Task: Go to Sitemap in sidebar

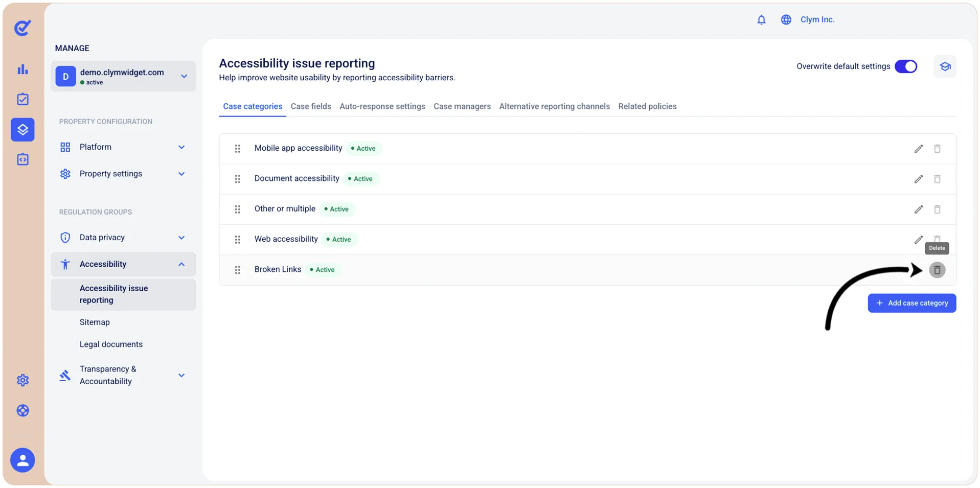Action: click(x=95, y=322)
